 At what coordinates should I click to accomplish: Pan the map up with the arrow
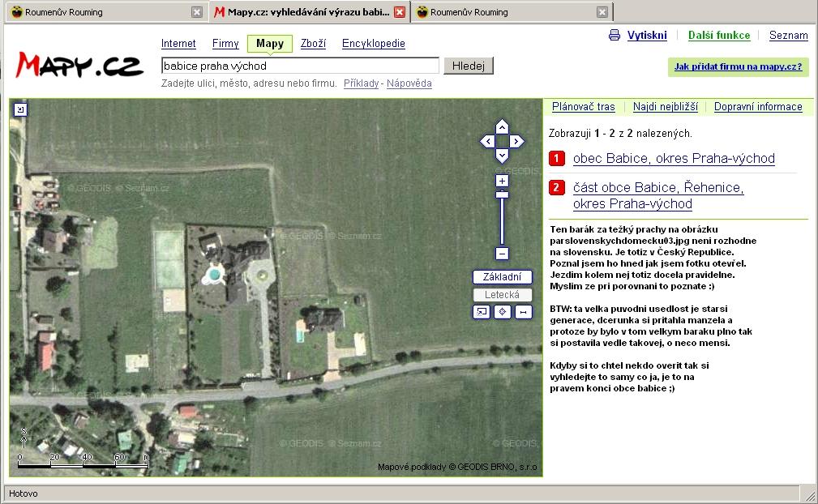[502, 126]
